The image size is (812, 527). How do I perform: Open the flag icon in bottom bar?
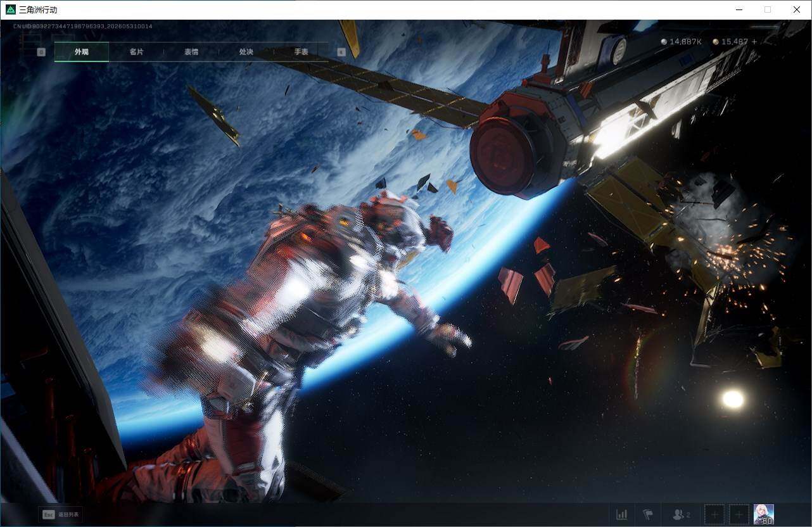coord(648,514)
